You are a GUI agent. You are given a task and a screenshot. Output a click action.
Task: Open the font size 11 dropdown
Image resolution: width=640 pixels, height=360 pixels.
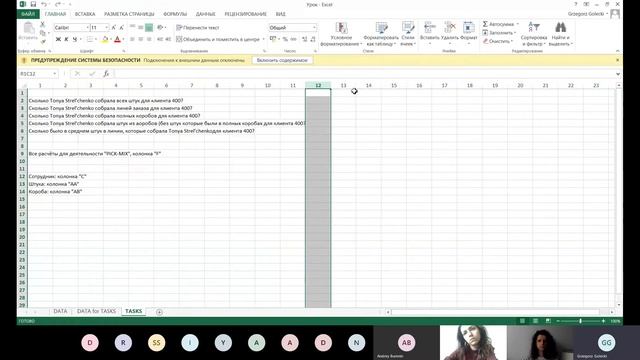point(107,27)
